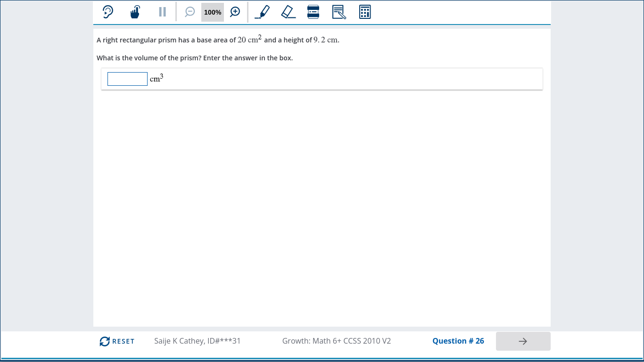Click the 20 cm² base area value
This screenshot has height=362, width=644.
(x=249, y=39)
